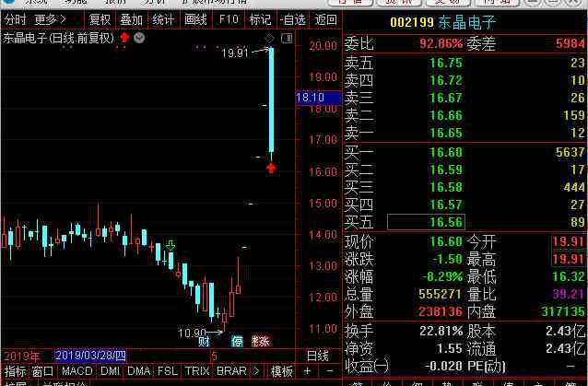The width and height of the screenshot is (588, 386).
Task: Click the boxed 买五 price 16.56
Action: point(426,222)
